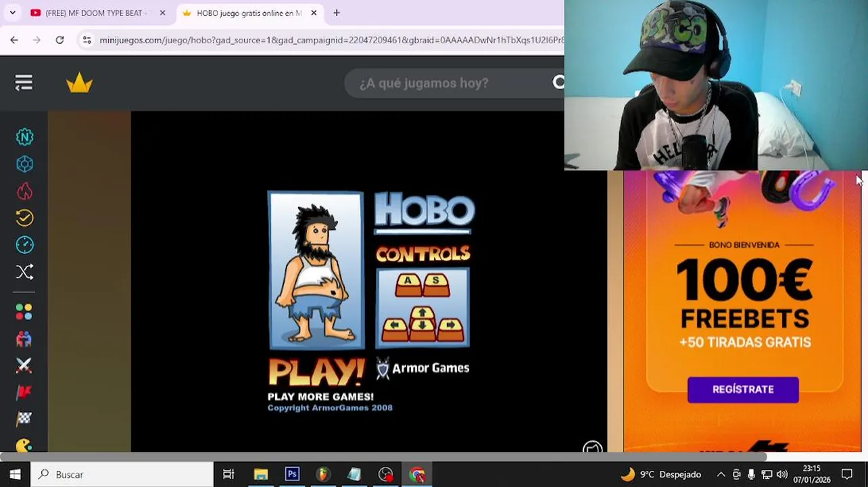868x487 pixels.
Task: Close the MF DOOM TYPE BEAT tab
Action: pos(162,13)
